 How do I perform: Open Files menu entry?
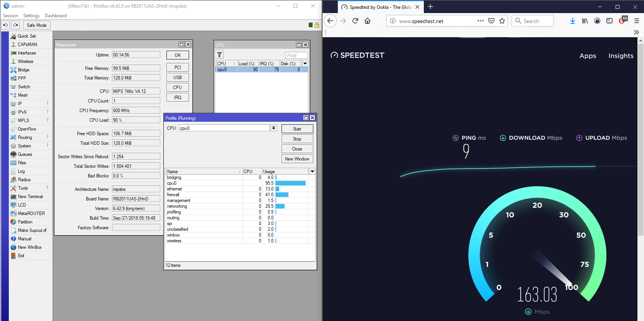pyautogui.click(x=22, y=163)
